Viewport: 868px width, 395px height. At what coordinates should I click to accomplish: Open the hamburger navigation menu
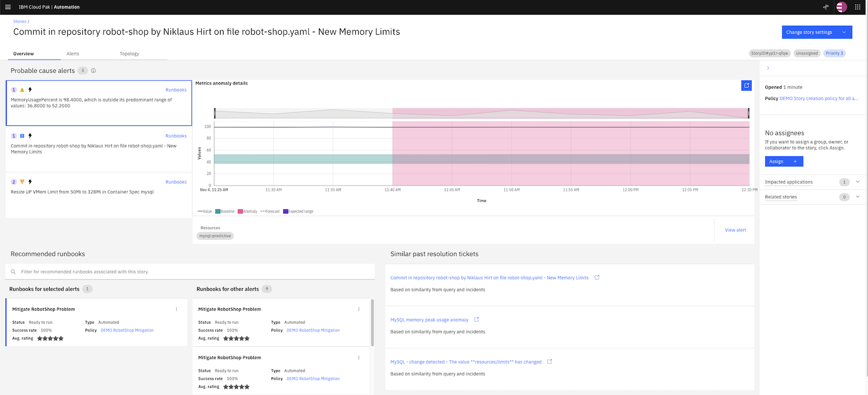click(x=8, y=7)
